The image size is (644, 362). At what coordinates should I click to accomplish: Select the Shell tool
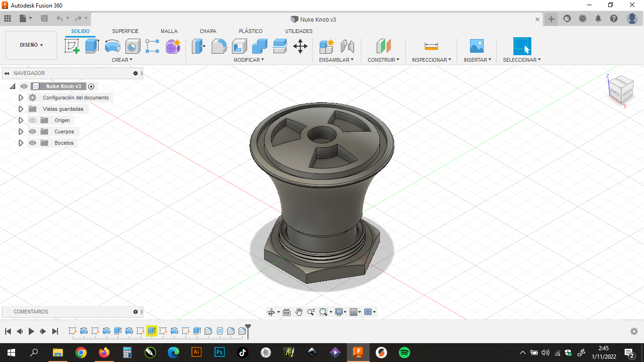tap(239, 46)
